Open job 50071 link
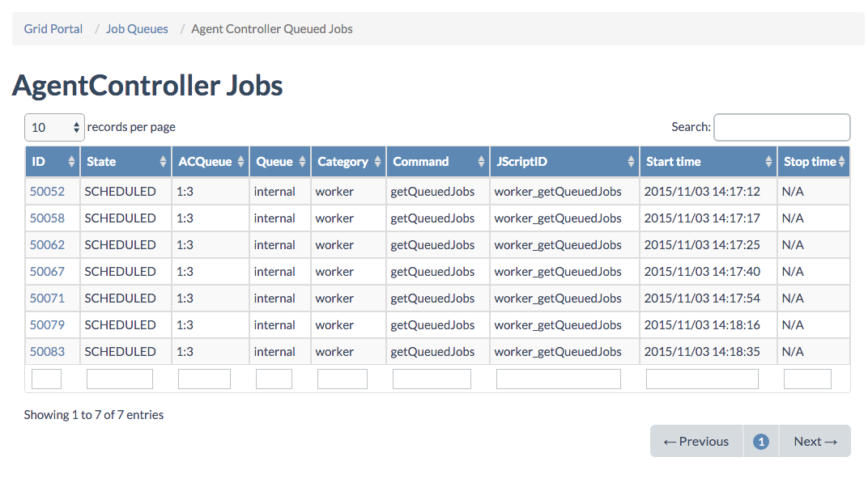The image size is (868, 487). click(x=47, y=299)
